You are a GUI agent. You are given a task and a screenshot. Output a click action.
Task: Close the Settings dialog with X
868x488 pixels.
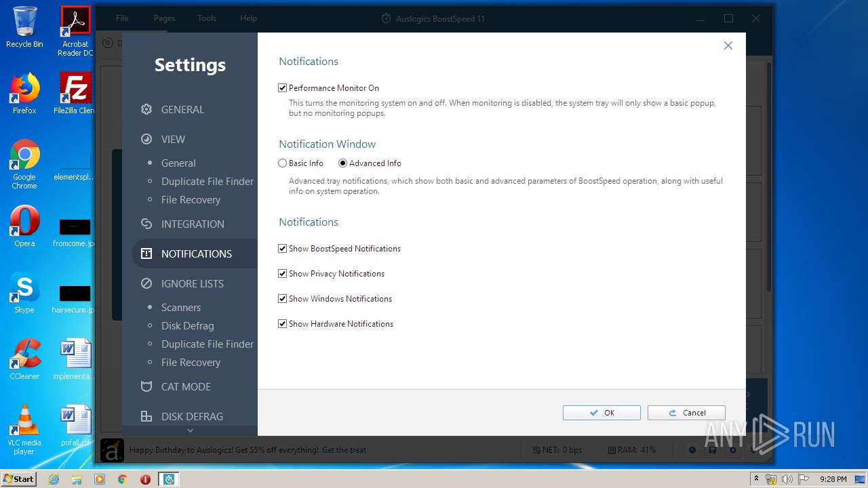pos(728,45)
